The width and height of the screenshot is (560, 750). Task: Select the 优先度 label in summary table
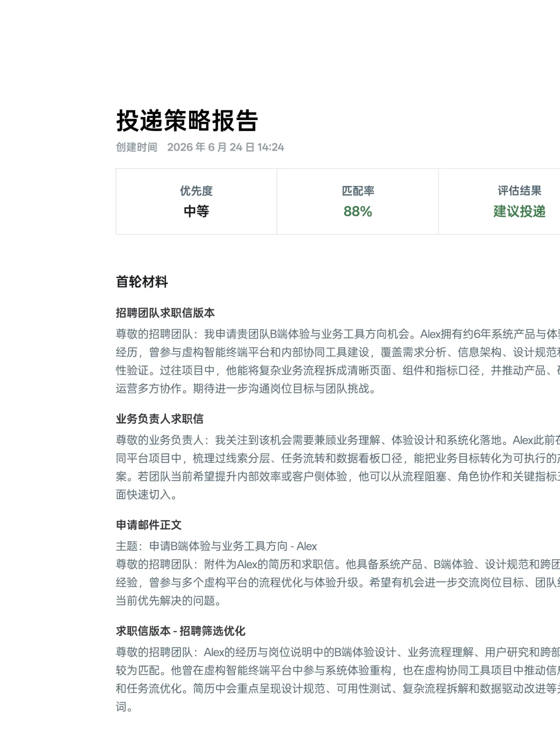(x=196, y=191)
